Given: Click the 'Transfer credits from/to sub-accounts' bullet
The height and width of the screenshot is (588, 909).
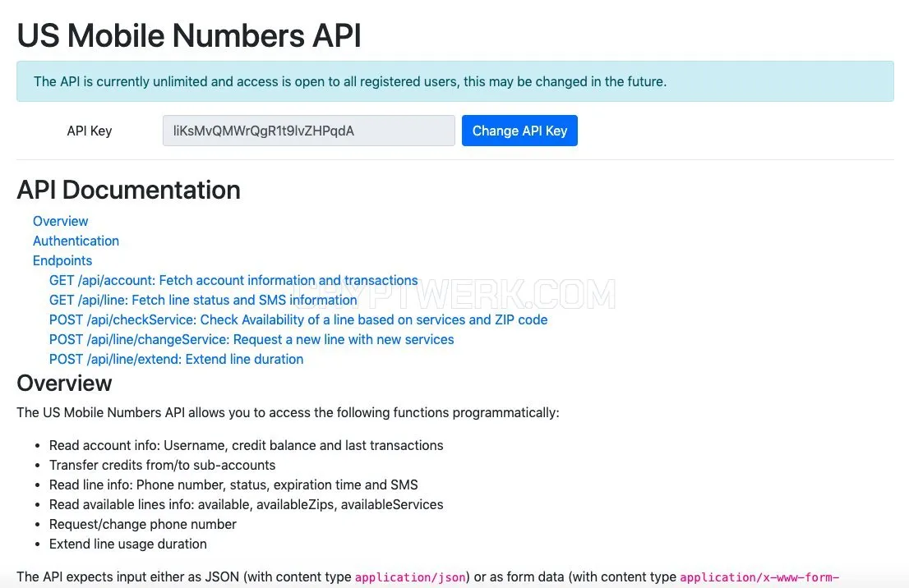Looking at the screenshot, I should click(x=163, y=465).
